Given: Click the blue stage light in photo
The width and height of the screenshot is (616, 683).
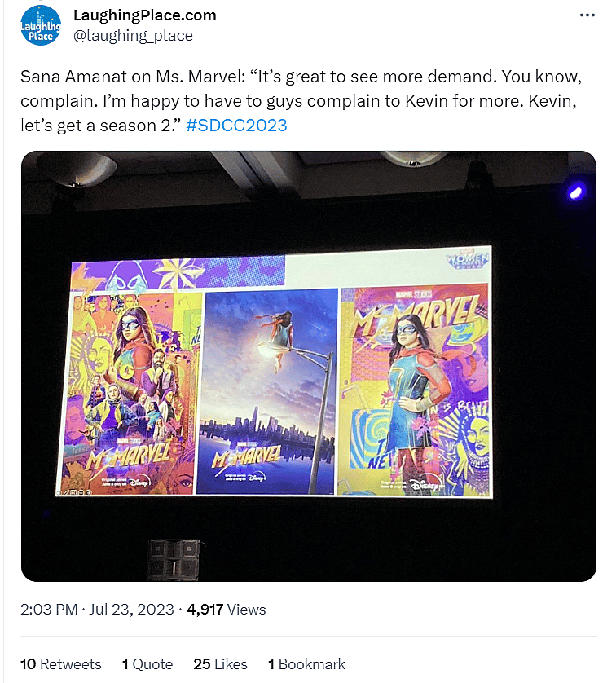Looking at the screenshot, I should pyautogui.click(x=575, y=192).
